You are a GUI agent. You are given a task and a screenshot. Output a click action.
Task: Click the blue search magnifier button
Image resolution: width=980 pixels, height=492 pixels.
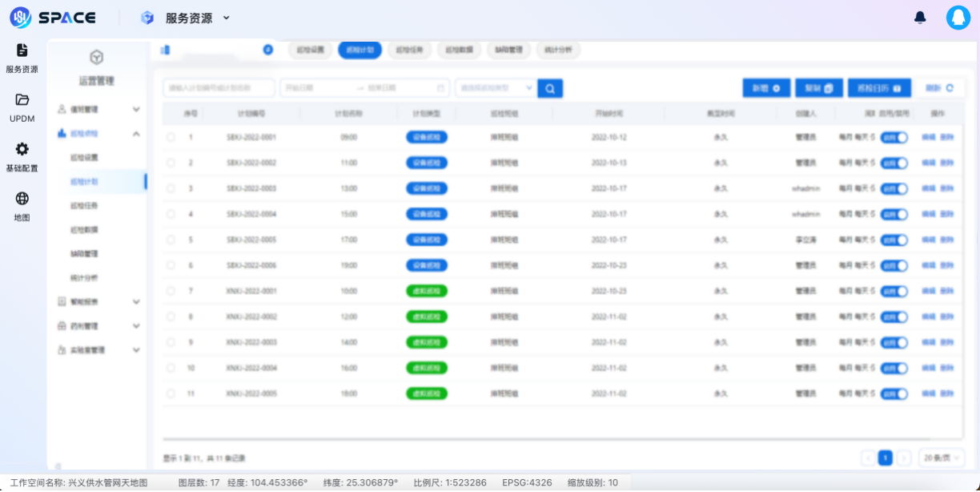click(x=550, y=88)
